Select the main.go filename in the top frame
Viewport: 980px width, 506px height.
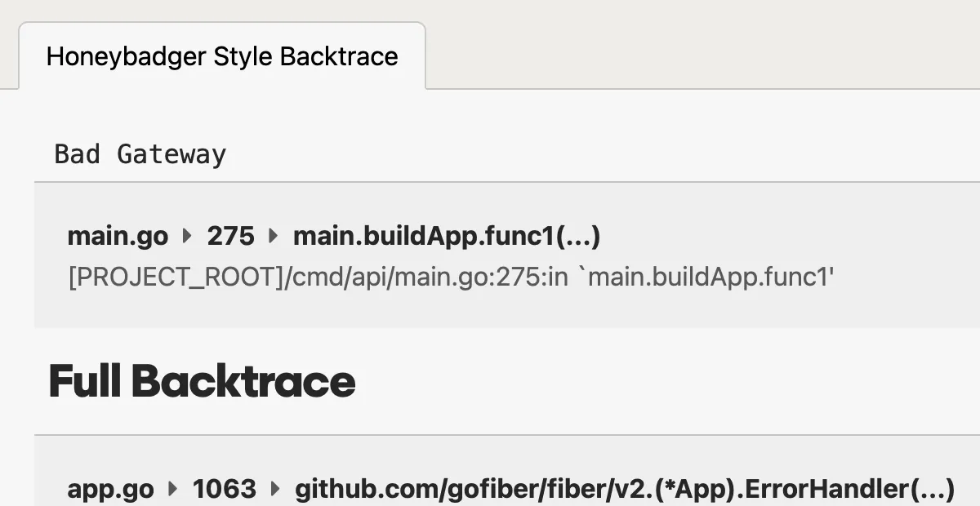[118, 236]
